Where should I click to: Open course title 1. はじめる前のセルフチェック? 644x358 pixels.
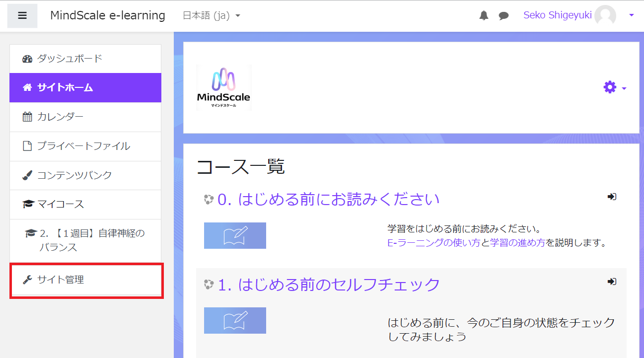pos(329,285)
